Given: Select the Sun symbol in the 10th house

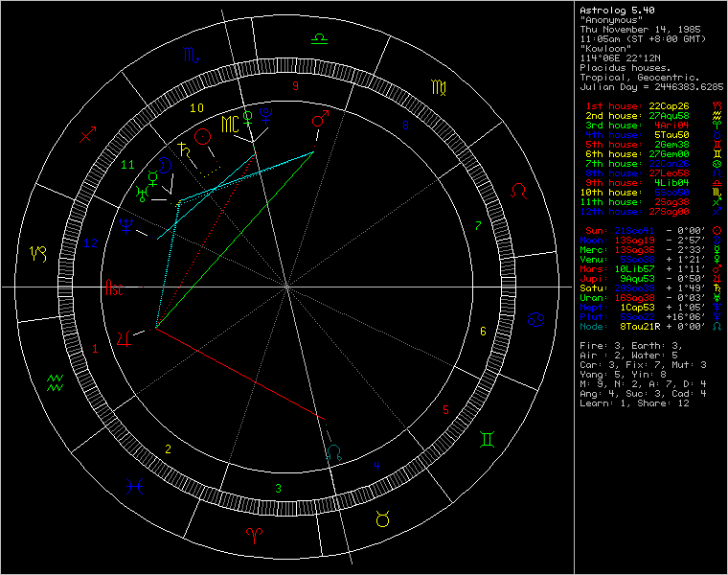Looking at the screenshot, I should [x=202, y=137].
